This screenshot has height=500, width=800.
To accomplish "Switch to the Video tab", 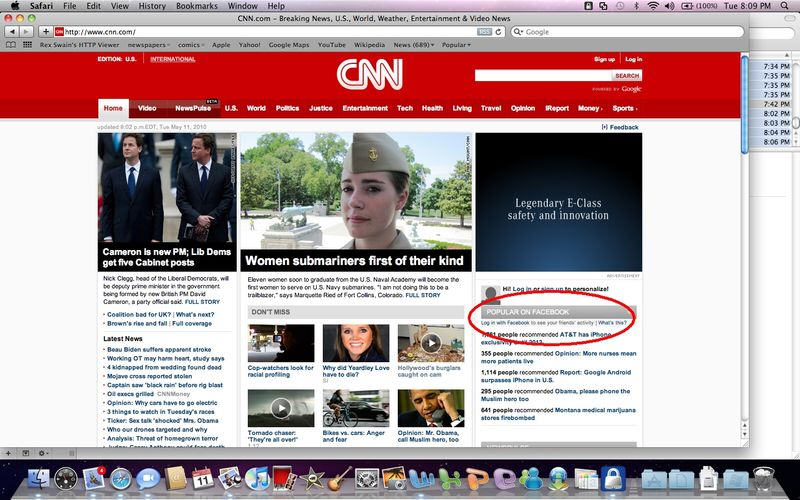I will click(147, 108).
